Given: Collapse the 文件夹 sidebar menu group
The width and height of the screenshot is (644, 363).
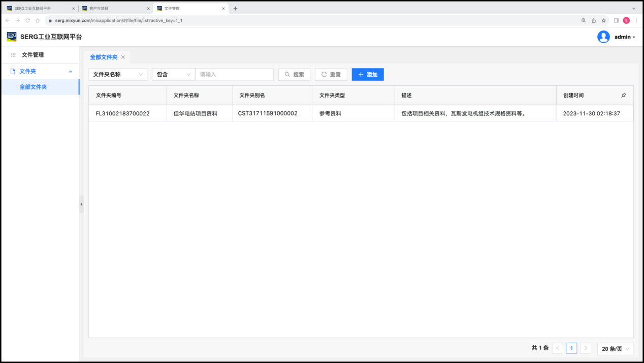Looking at the screenshot, I should [71, 72].
